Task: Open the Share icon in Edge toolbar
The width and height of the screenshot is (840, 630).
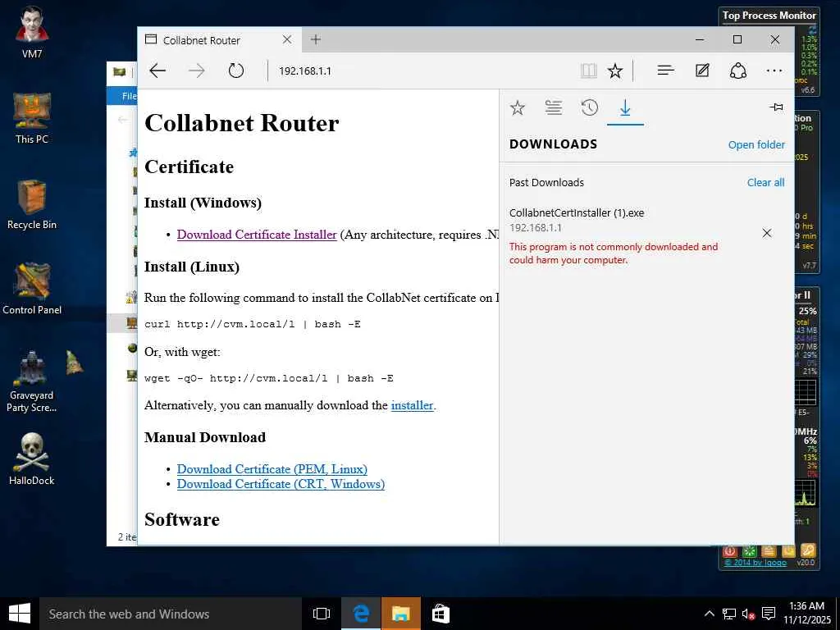Action: pos(738,71)
